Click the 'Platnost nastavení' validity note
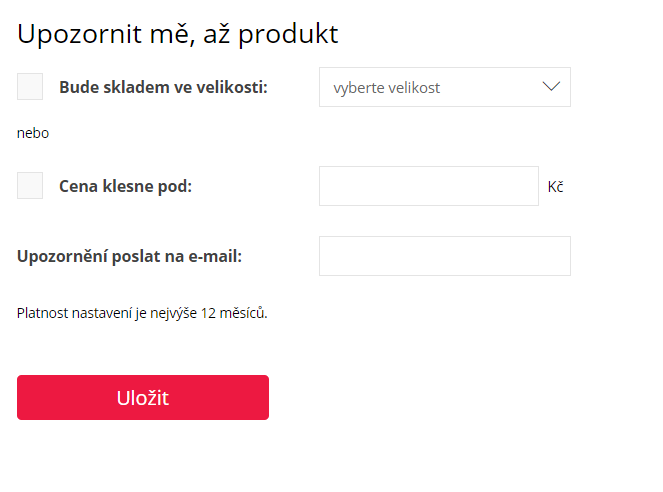 (x=142, y=313)
